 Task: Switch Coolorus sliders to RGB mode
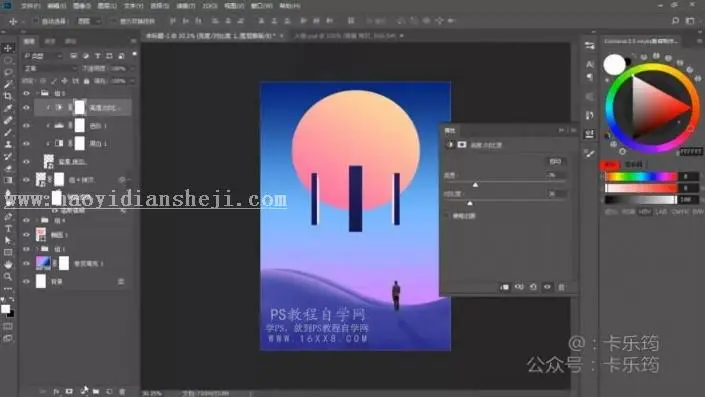[x=629, y=212]
